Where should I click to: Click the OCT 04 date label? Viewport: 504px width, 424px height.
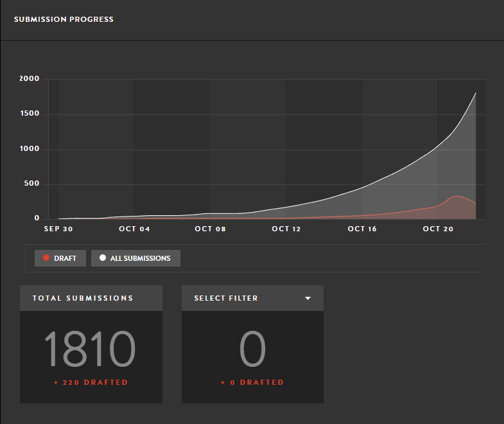pyautogui.click(x=134, y=229)
